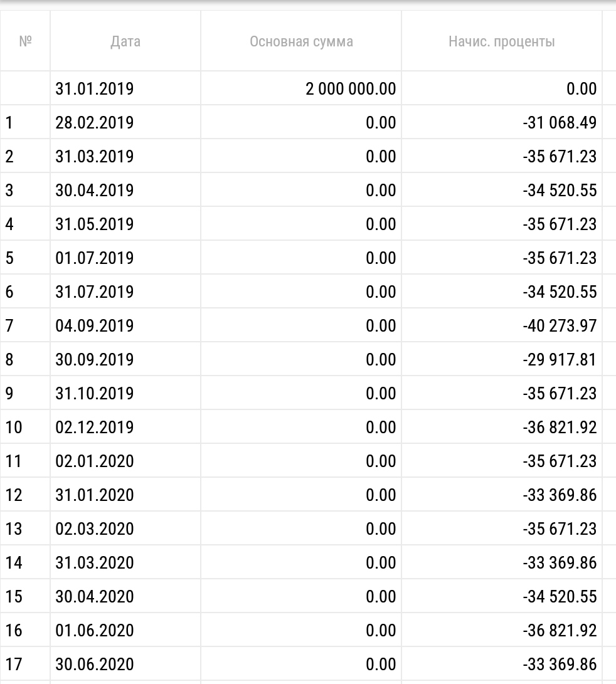This screenshot has width=616, height=684.
Task: Select the date 30.06.2020 in row 17
Action: pos(95,664)
